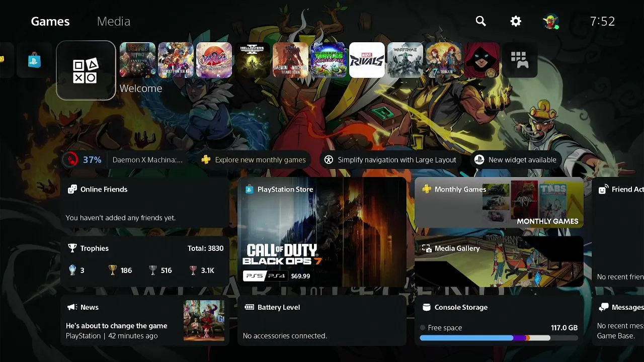The image size is (644, 362).
Task: Click the "PlayStation | 42 minutes ago" text
Action: [x=112, y=336]
